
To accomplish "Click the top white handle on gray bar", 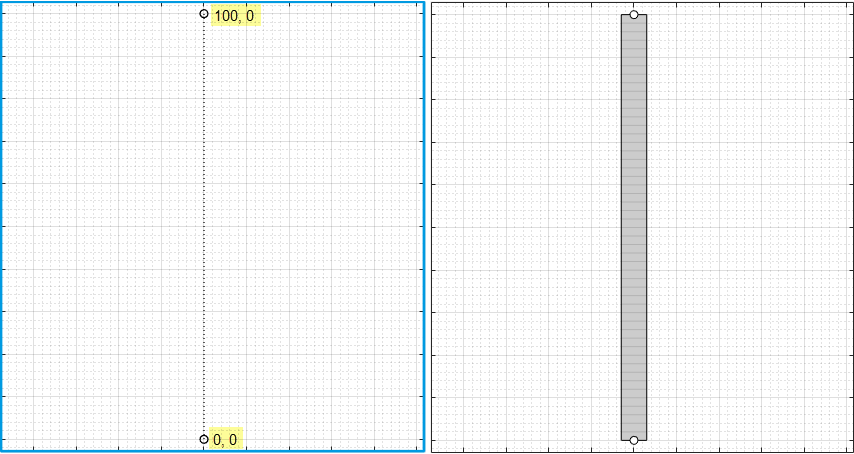I will pos(634,15).
